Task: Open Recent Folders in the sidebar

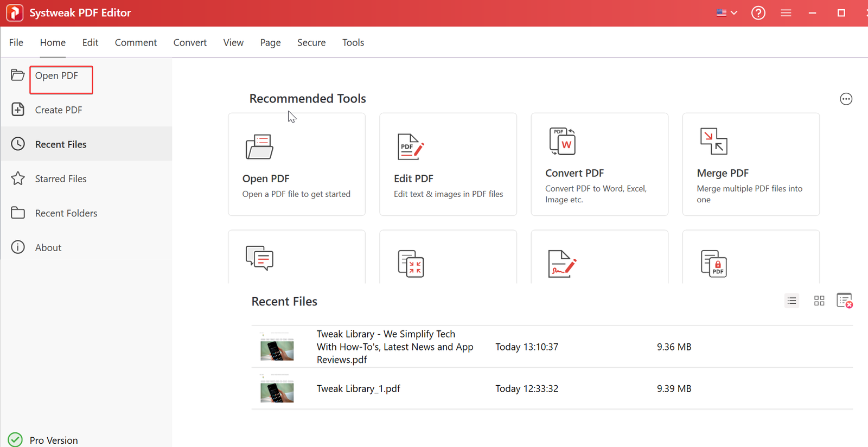Action: pyautogui.click(x=66, y=213)
